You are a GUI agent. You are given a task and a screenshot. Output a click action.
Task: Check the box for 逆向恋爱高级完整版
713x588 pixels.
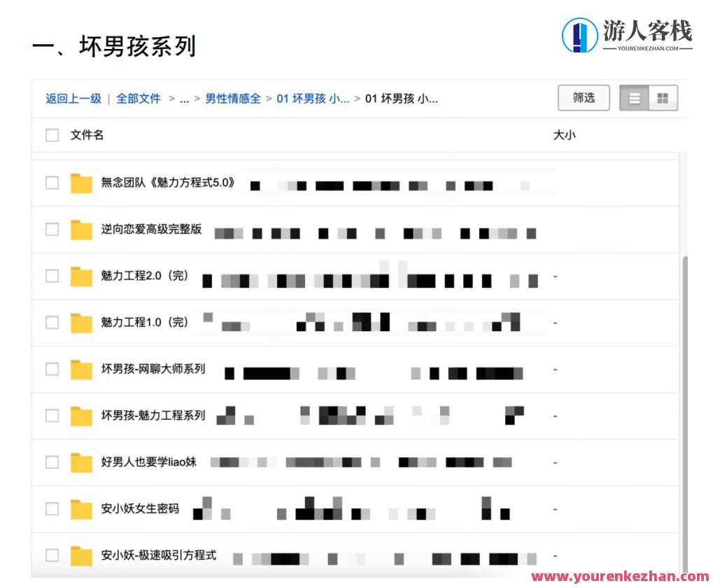coord(52,229)
